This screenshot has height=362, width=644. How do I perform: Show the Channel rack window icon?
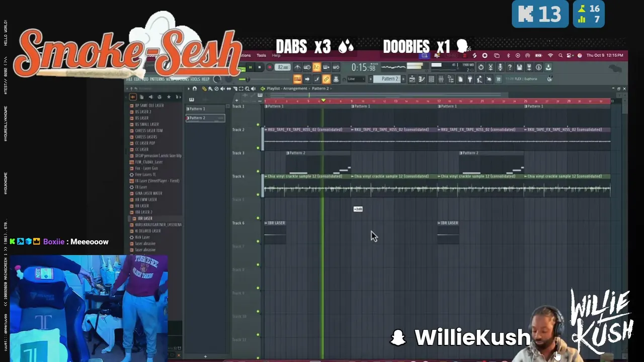tap(431, 79)
